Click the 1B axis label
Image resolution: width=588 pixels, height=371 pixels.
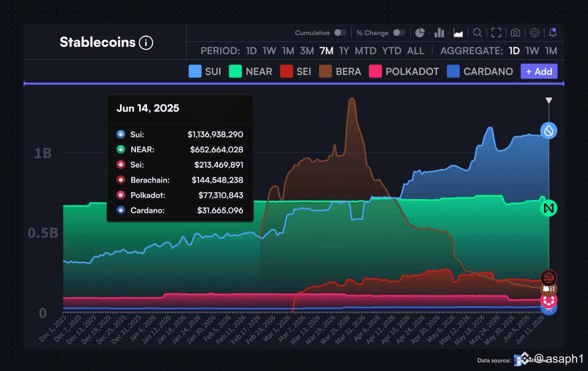click(x=43, y=153)
